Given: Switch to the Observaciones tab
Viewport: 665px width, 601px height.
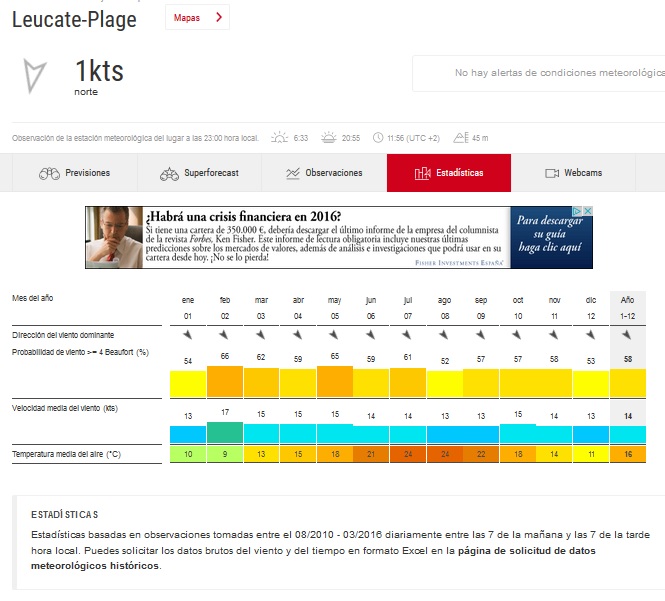Looking at the screenshot, I should pyautogui.click(x=324, y=173).
